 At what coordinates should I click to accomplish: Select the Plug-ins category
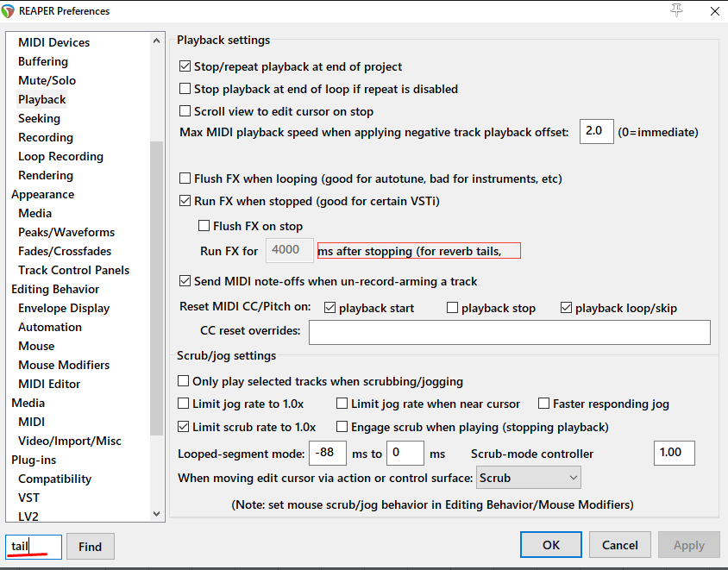click(x=34, y=460)
